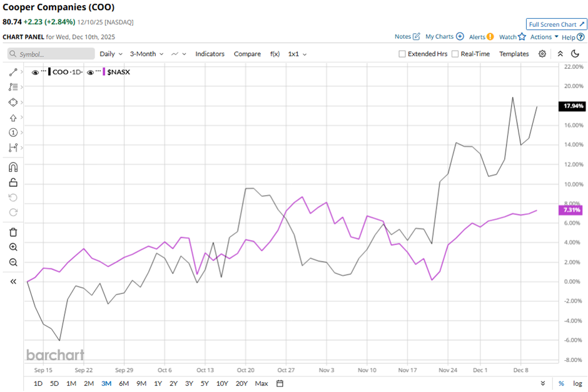Image resolution: width=588 pixels, height=392 pixels.
Task: Add to My Charts plus icon
Action: click(460, 36)
